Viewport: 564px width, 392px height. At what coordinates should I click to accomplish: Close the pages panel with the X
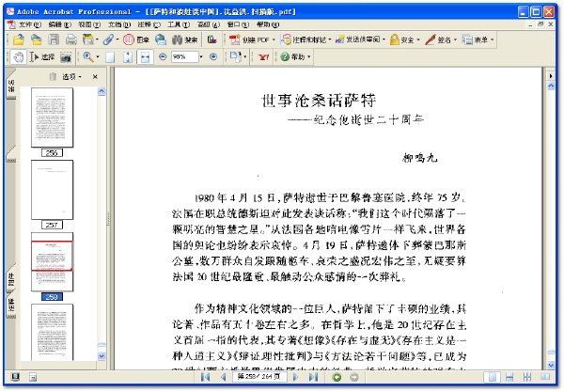click(95, 76)
